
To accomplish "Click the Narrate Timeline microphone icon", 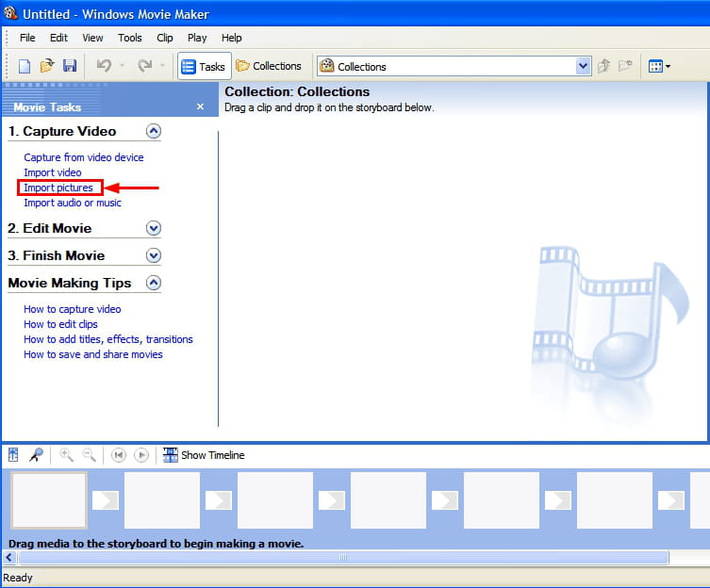I will [36, 455].
